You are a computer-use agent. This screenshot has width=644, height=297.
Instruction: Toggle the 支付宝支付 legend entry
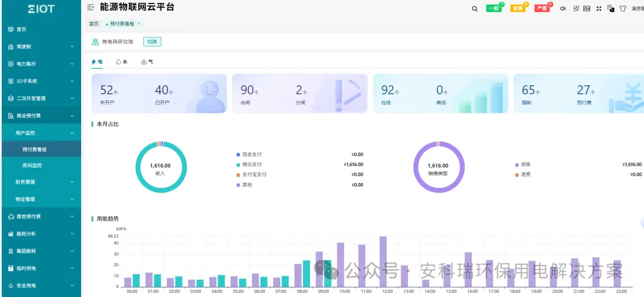click(x=252, y=174)
